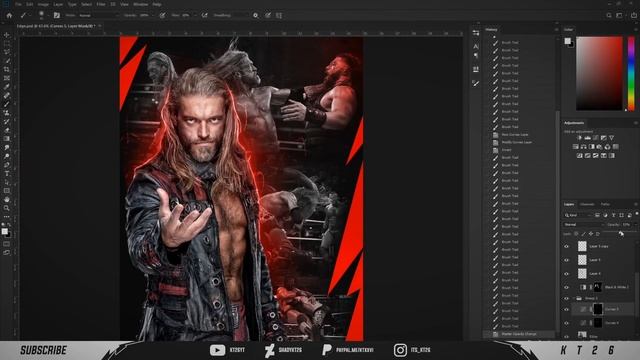The height and width of the screenshot is (360, 640).
Task: Click the foreground color swatch in Color panel
Action: (x=567, y=41)
